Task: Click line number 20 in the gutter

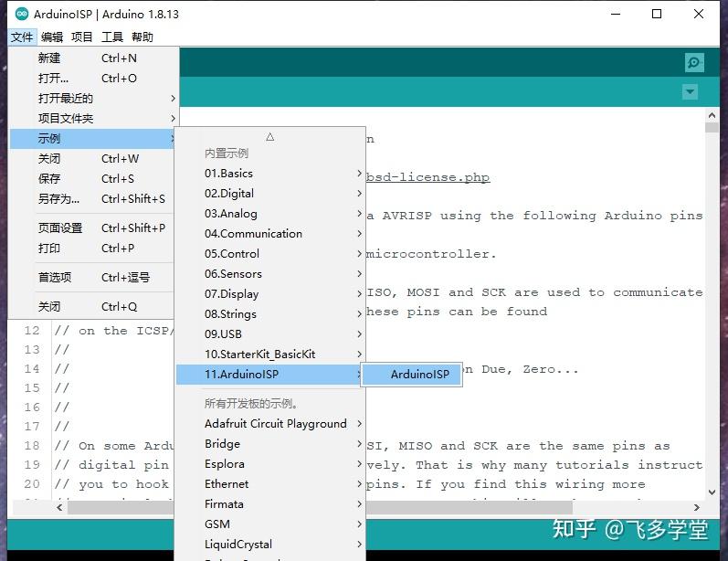Action: [x=32, y=484]
